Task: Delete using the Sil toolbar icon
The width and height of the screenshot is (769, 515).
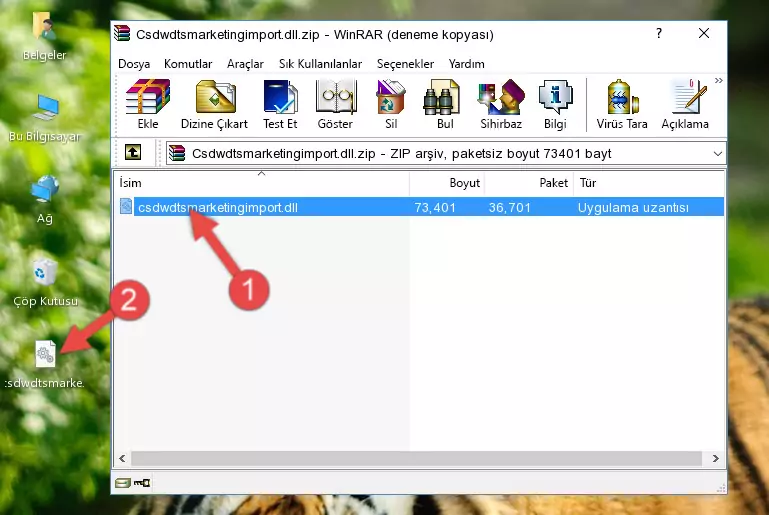Action: 391,104
